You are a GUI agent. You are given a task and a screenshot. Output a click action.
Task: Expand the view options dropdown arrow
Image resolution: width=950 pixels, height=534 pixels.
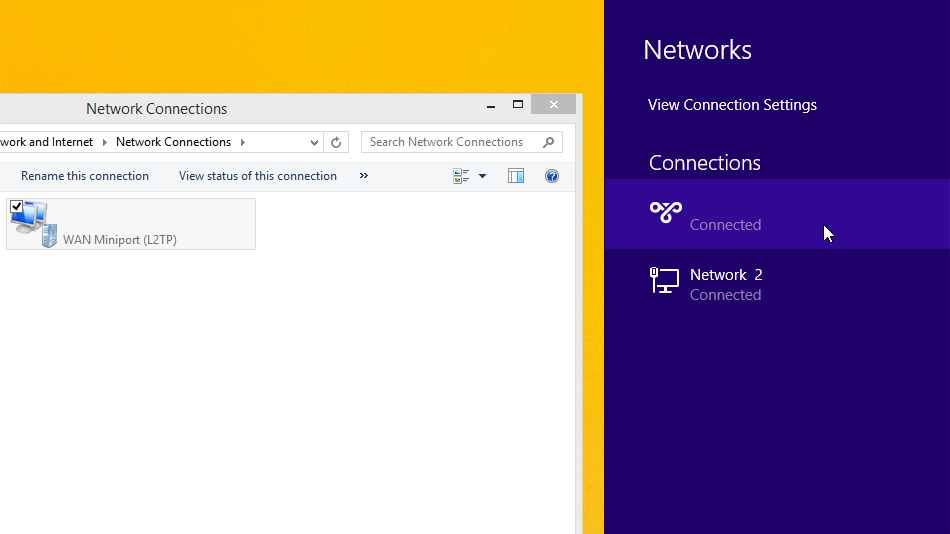pyautogui.click(x=482, y=176)
